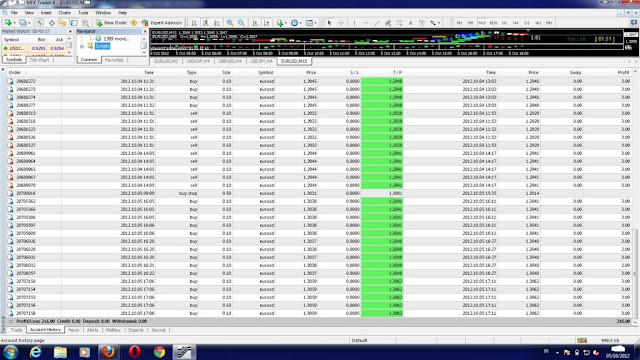Screen dimensions: 640x360
Task: Set timeframe to H4
Action: (516, 23)
